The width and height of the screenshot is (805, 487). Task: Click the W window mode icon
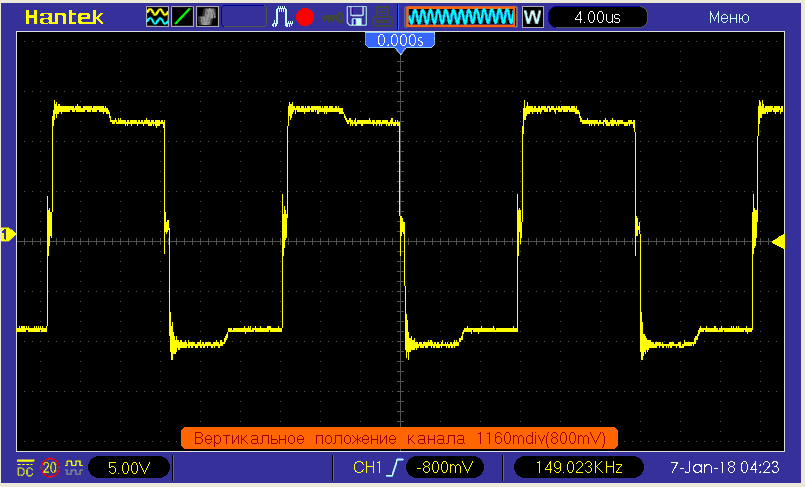[x=531, y=17]
